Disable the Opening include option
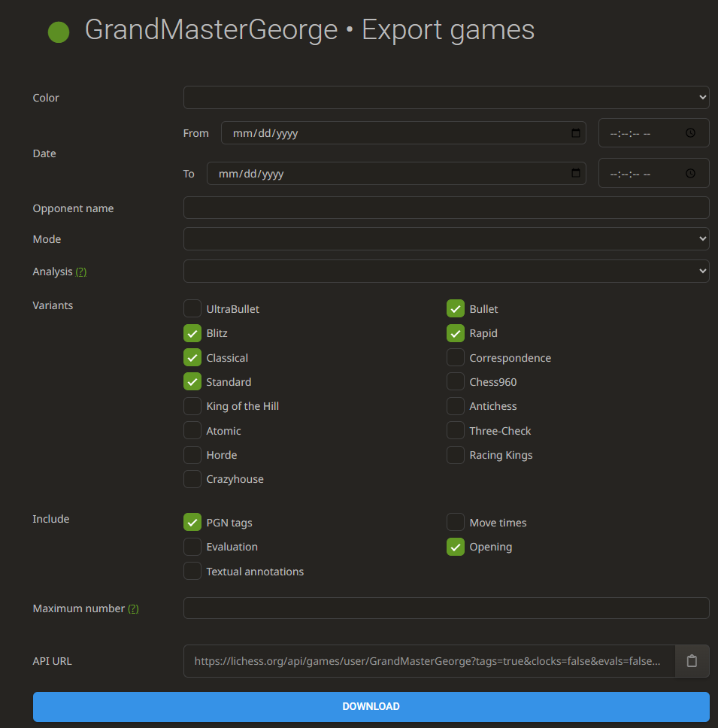The width and height of the screenshot is (718, 728). 456,547
